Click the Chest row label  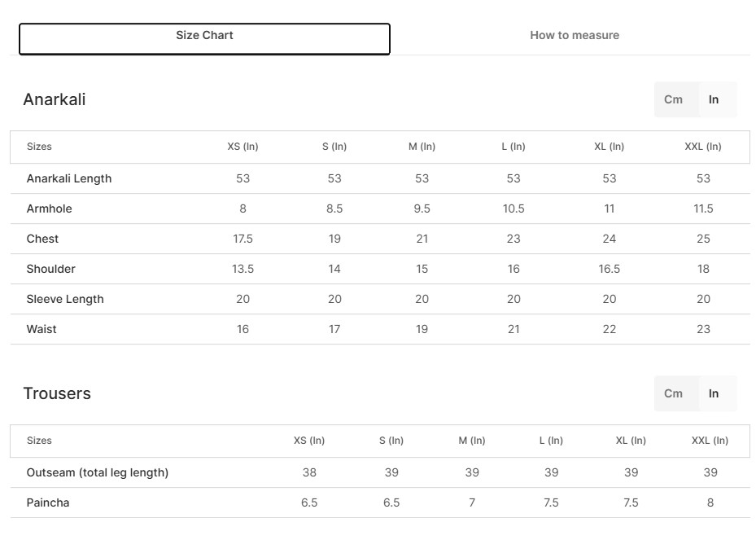click(43, 239)
